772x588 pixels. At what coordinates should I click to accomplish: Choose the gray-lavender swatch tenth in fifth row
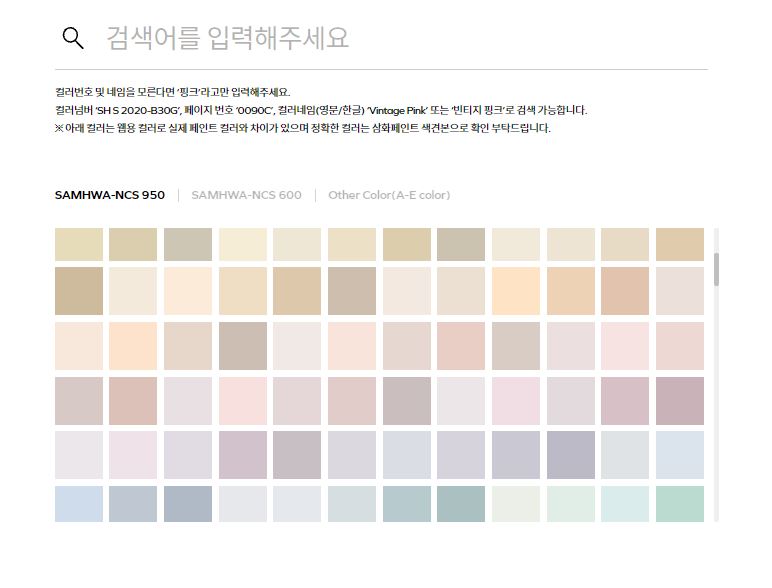tap(570, 455)
